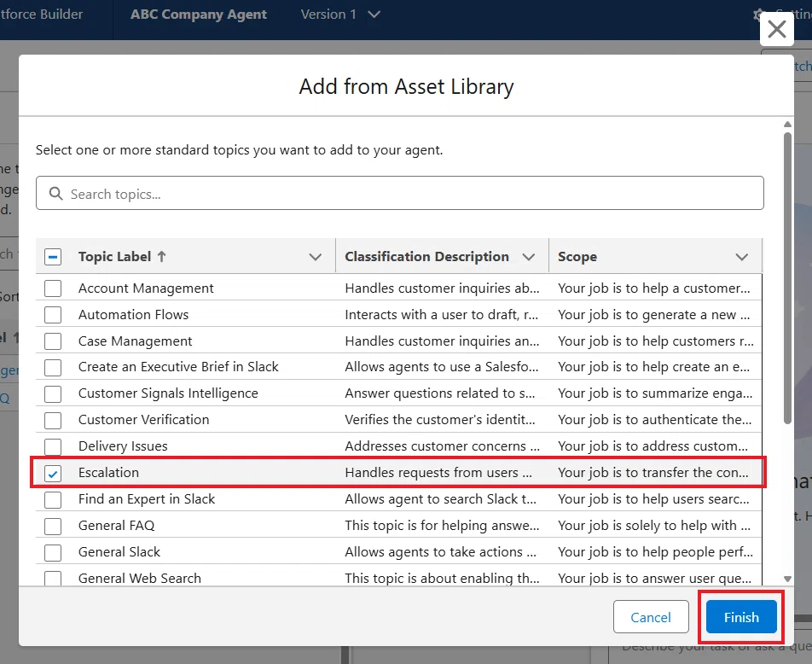Click the Classification Description column header

tap(426, 257)
